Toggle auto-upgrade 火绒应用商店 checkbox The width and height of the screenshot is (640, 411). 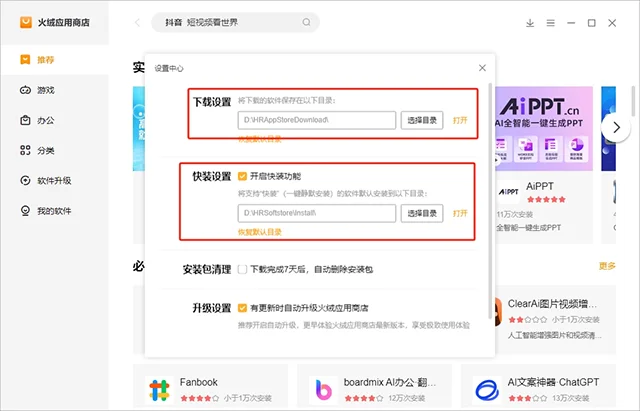(x=242, y=308)
